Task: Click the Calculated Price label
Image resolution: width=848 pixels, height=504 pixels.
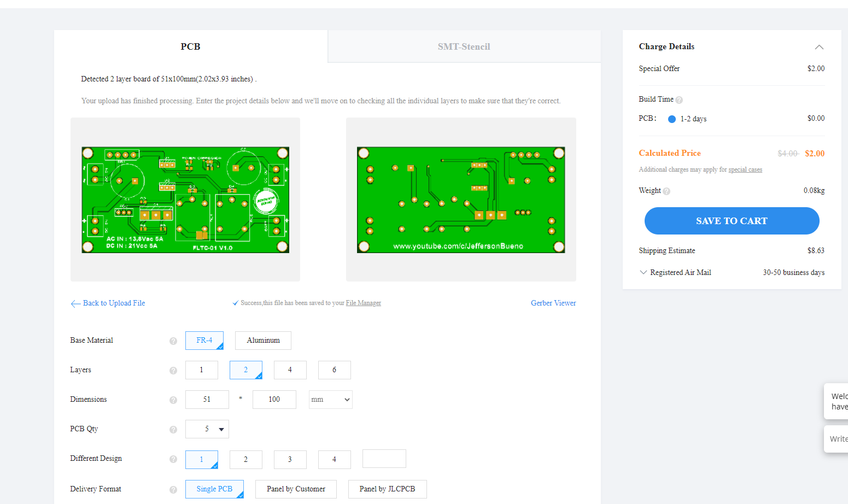Action: click(670, 153)
